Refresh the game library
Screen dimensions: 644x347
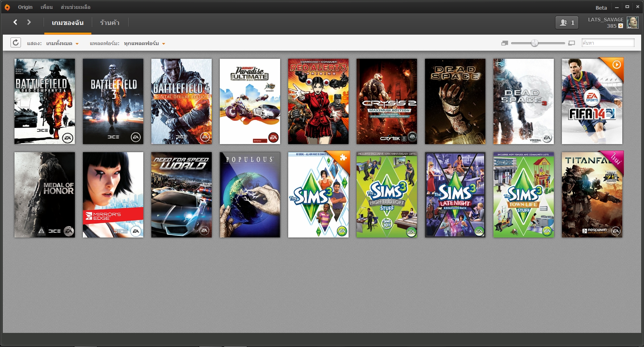click(16, 42)
